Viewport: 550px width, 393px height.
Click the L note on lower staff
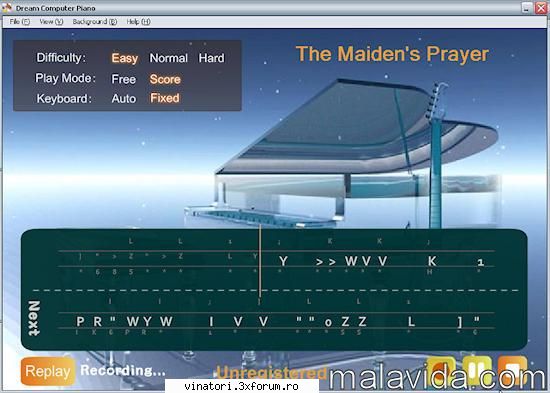[411, 321]
